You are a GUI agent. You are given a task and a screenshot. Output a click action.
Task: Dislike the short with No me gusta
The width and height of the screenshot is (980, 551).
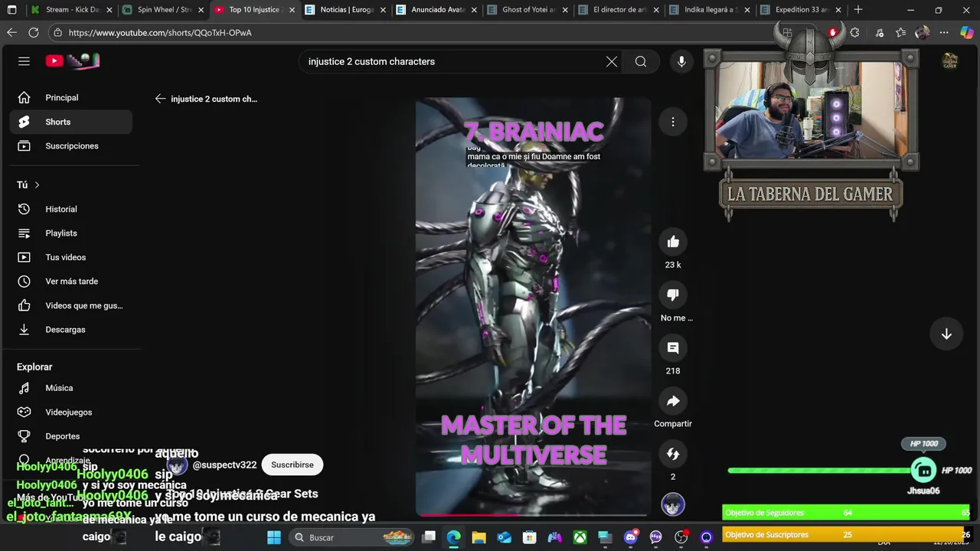(x=673, y=295)
